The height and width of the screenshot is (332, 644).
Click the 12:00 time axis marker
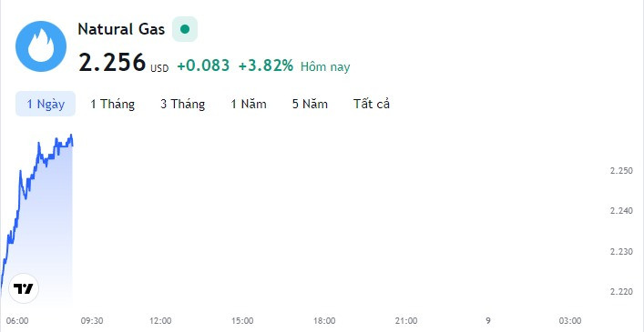(160, 320)
